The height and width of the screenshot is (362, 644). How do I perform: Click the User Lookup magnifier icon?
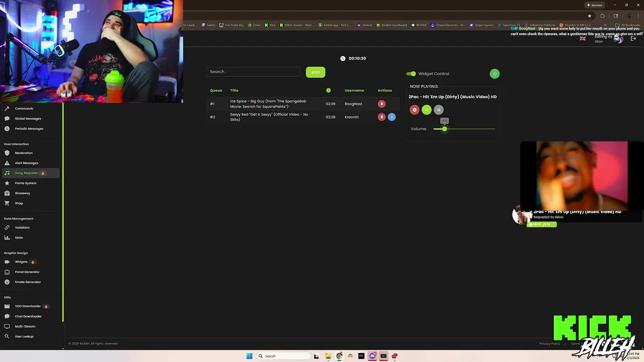tap(7, 336)
